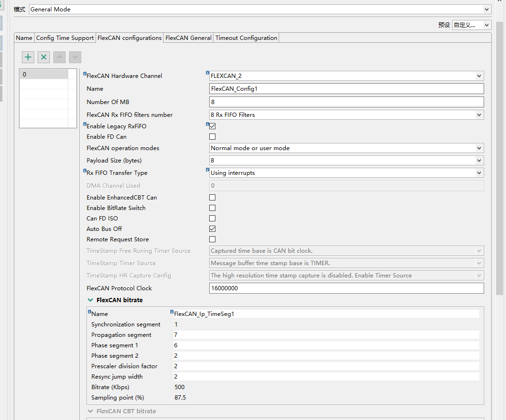The height and width of the screenshot is (420, 506).
Task: Click info icon beside TimeStamp Free Runing Timer Source
Action: 85,248
